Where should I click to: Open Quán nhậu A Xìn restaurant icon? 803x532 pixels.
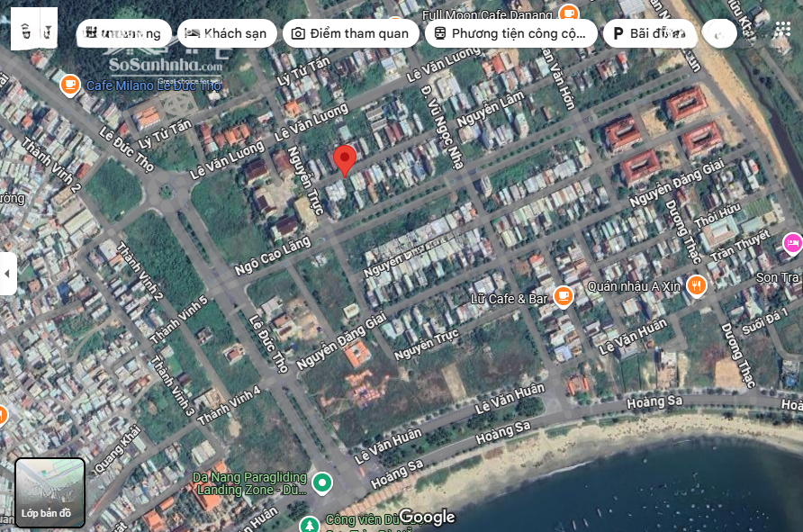click(x=696, y=285)
